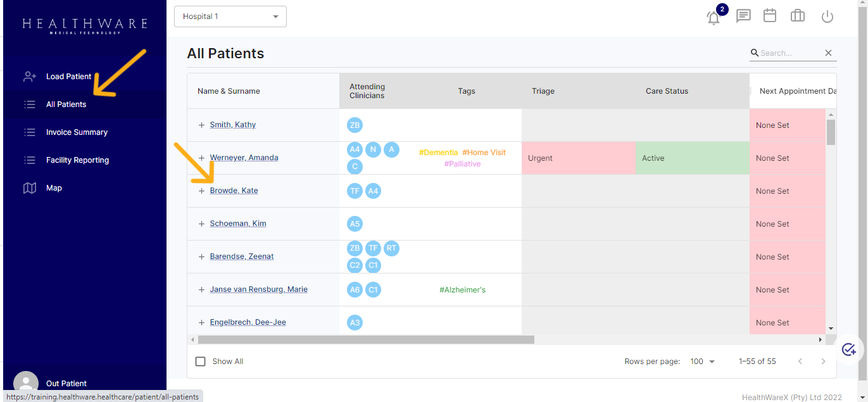This screenshot has height=402, width=868.
Task: Click the floating task check icon
Action: pos(849,349)
